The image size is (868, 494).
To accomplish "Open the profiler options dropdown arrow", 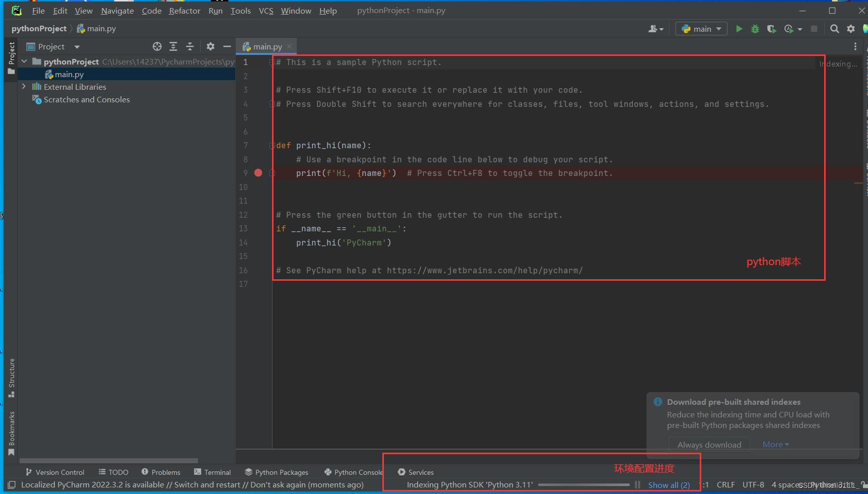I will coord(799,29).
